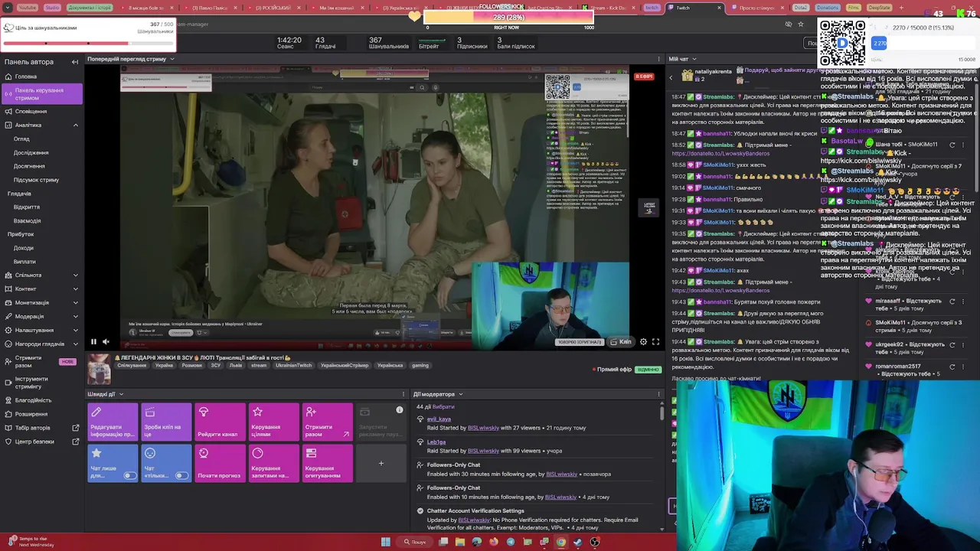Click the ad info icon

coord(399,411)
